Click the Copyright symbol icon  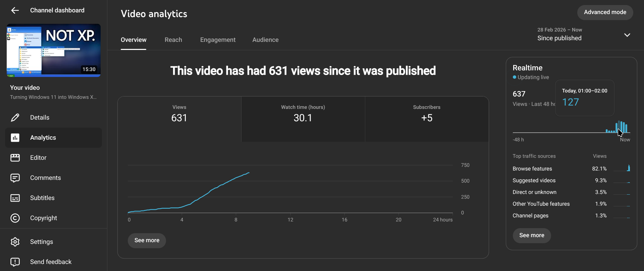pyautogui.click(x=15, y=218)
